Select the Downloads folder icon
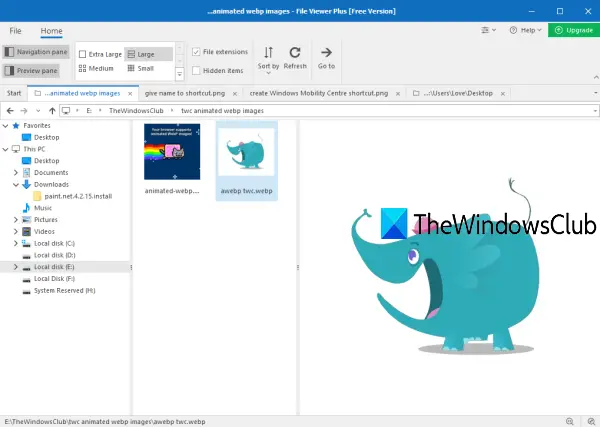 pos(26,184)
